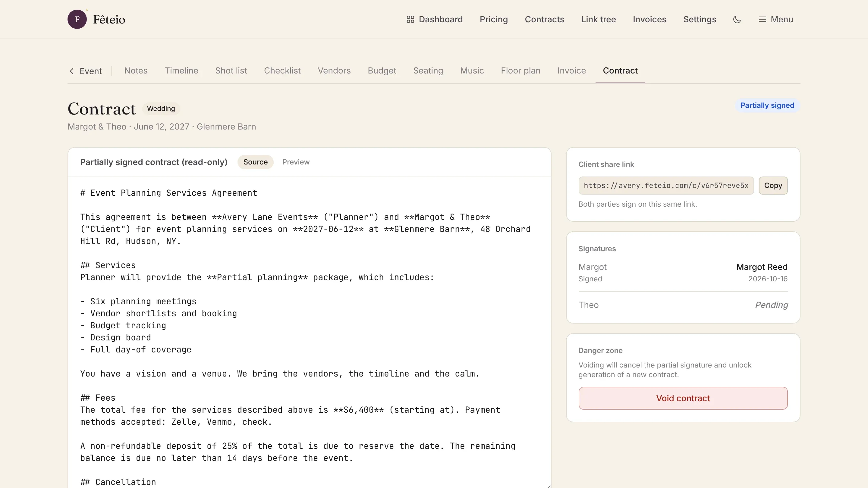Click '- Full day-of coverage' line
Viewport: 868px width, 488px height.
[x=136, y=349]
